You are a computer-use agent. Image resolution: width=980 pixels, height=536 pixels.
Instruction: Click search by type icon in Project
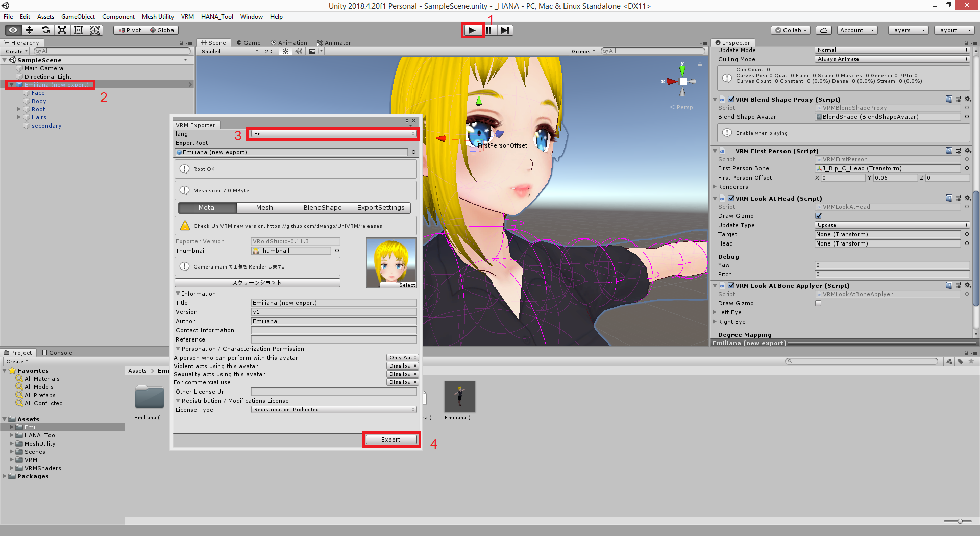(949, 361)
